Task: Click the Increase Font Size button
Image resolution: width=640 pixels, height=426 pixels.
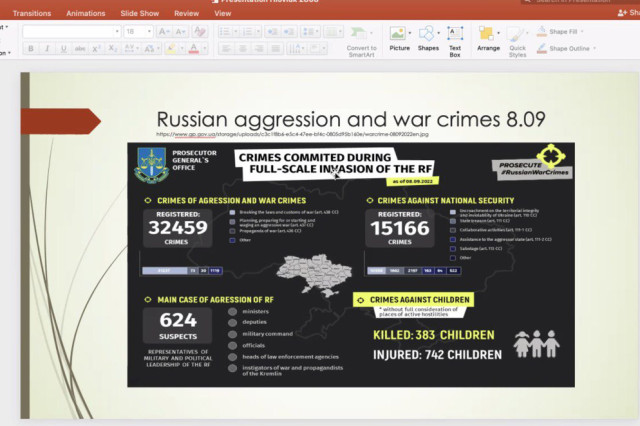Action: tap(164, 31)
